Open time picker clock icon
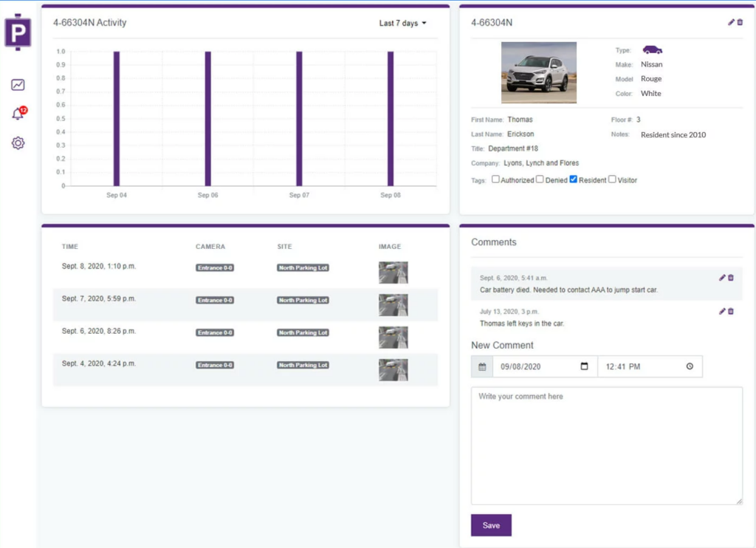The image size is (756, 548). (690, 366)
